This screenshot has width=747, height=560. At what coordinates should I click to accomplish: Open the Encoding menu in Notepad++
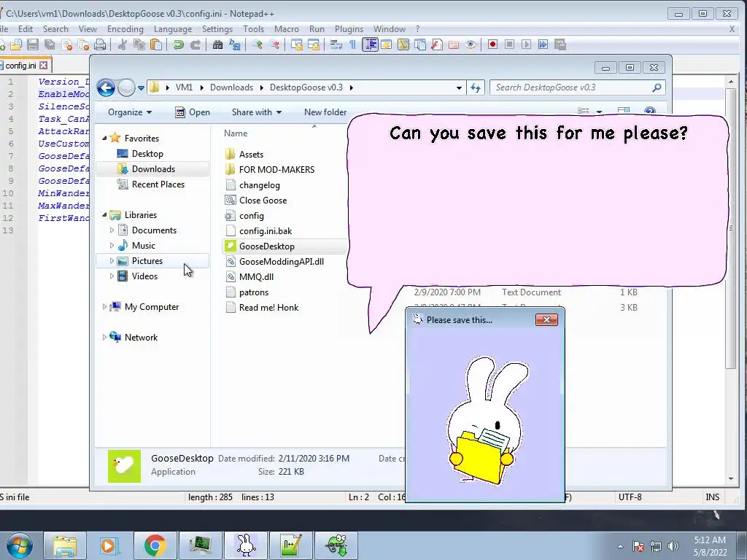pos(125,29)
